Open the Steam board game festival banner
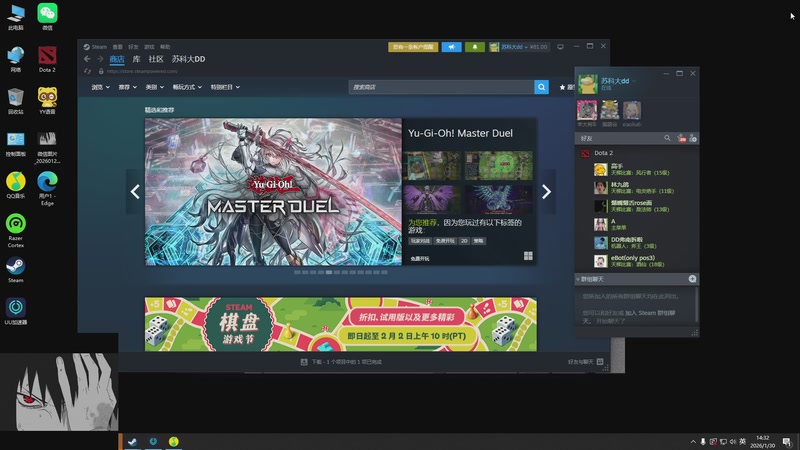The image size is (800, 450). click(341, 324)
